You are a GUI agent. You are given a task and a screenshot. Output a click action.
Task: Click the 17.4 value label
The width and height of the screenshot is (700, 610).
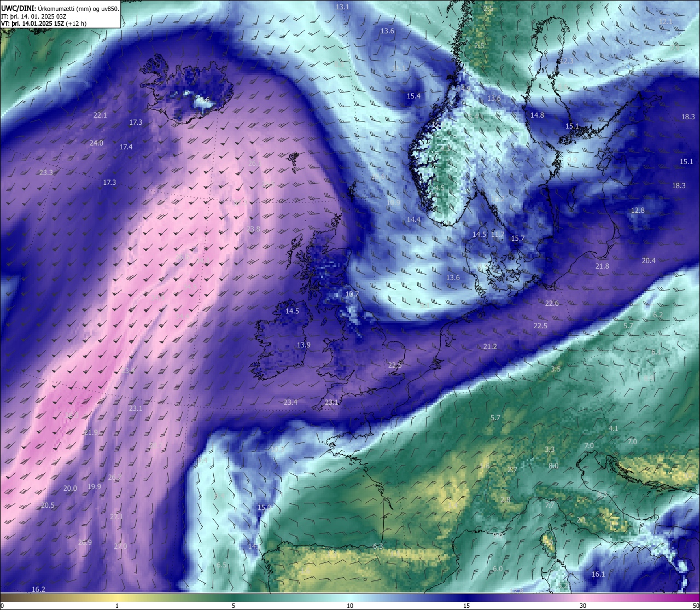point(126,147)
